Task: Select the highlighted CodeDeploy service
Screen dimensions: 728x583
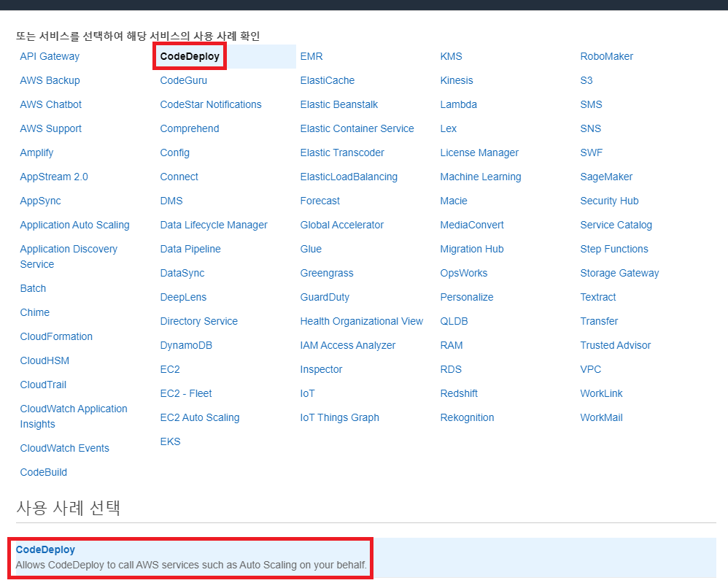Action: coord(190,56)
